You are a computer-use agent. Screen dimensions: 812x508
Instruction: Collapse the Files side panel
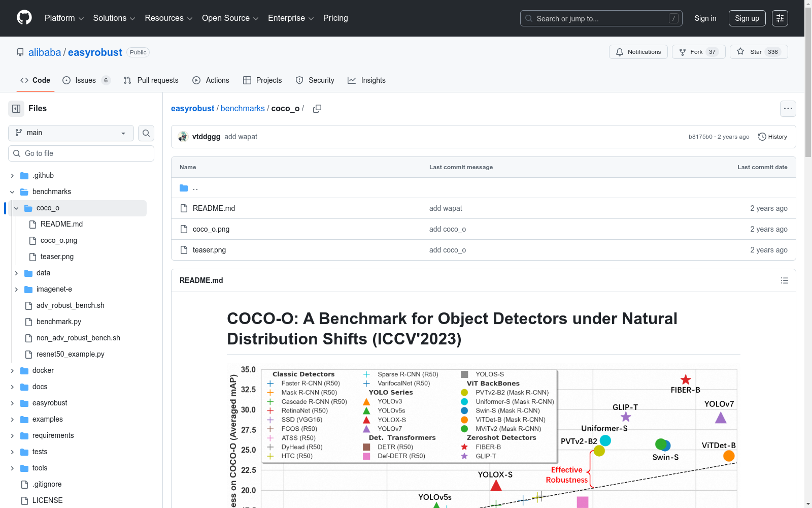coord(16,109)
